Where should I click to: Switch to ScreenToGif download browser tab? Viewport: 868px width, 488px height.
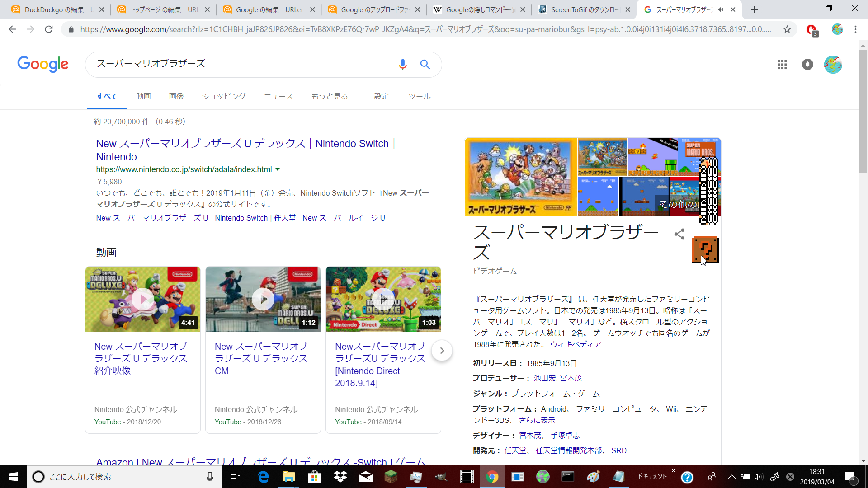click(583, 9)
